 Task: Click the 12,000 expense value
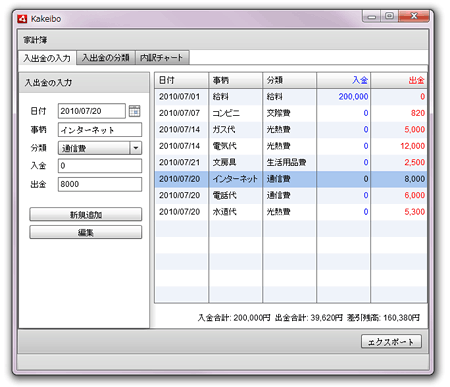(413, 146)
